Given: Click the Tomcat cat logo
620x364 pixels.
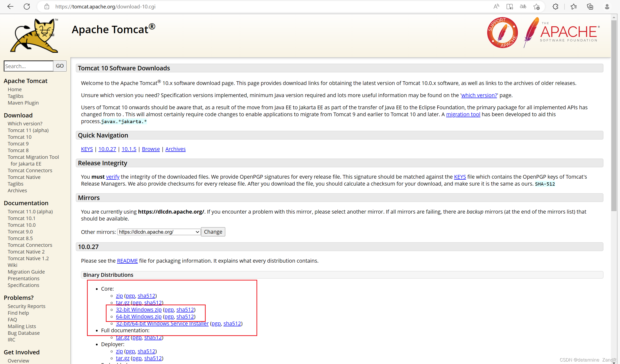Looking at the screenshot, I should click(34, 35).
